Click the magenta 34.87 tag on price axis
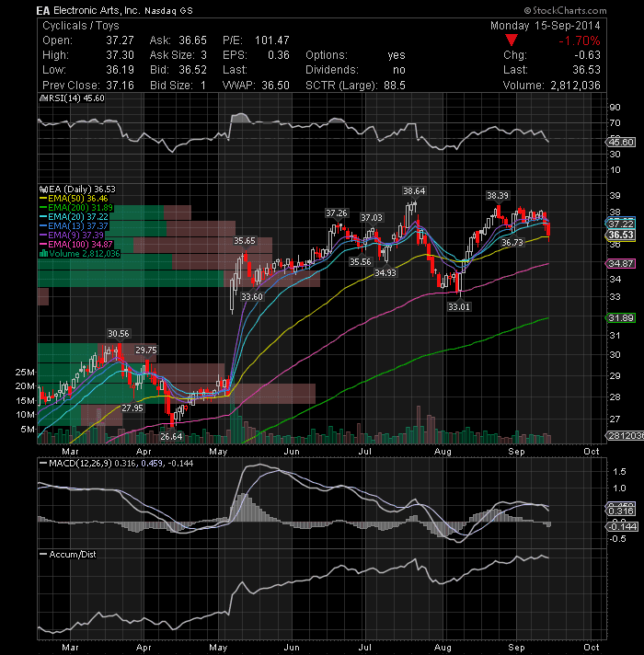The width and height of the screenshot is (644, 655). click(x=621, y=264)
